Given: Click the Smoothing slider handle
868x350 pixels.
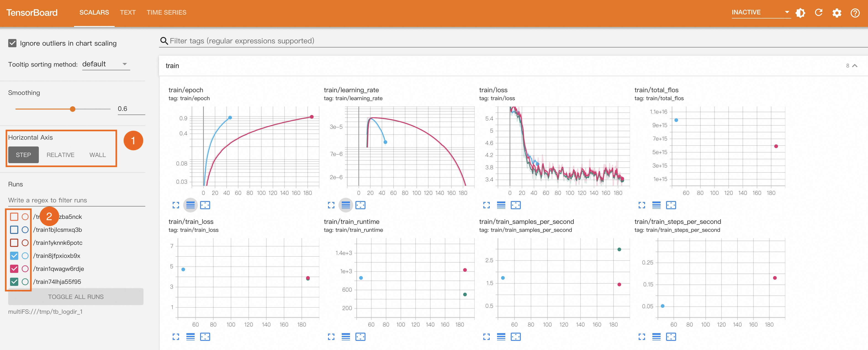Looking at the screenshot, I should click(72, 109).
